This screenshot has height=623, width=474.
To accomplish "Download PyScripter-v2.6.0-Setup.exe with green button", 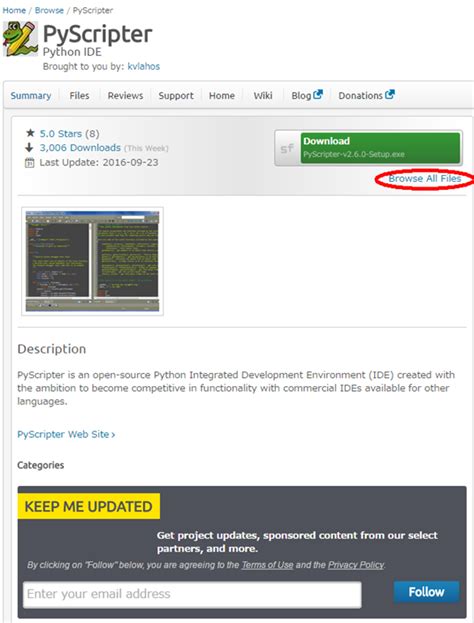I will click(x=380, y=148).
